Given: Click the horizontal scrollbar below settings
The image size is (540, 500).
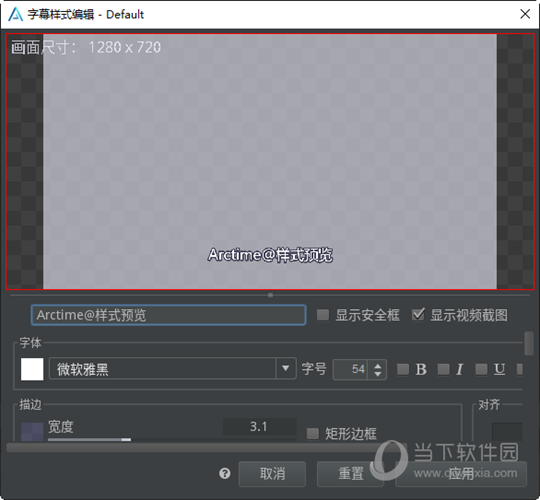Looking at the screenshot, I should click(x=207, y=448).
